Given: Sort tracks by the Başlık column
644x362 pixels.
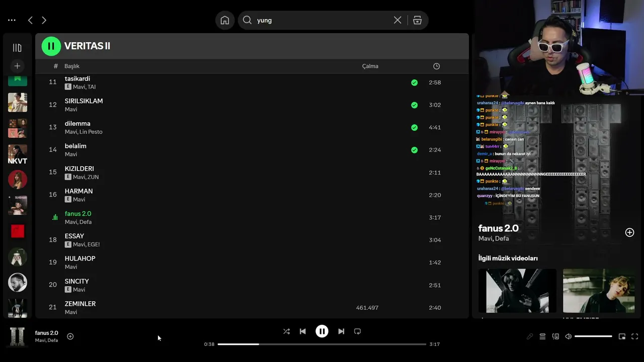Looking at the screenshot, I should click(x=72, y=66).
